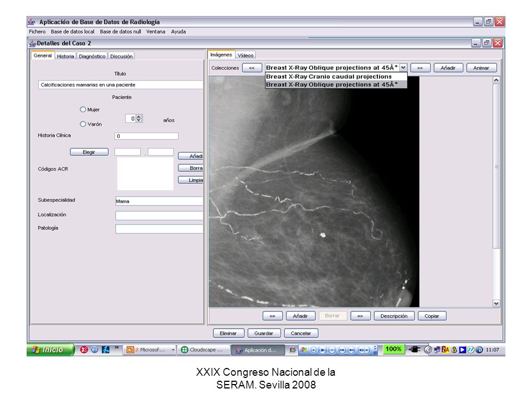The image size is (532, 399).
Task: Click the Java icon in main title bar
Action: click(x=32, y=22)
